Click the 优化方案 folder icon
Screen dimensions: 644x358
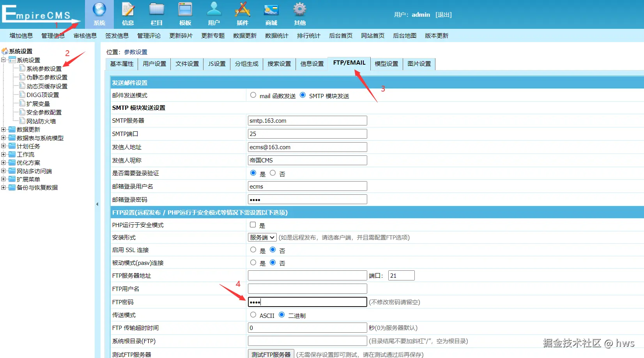[12, 162]
